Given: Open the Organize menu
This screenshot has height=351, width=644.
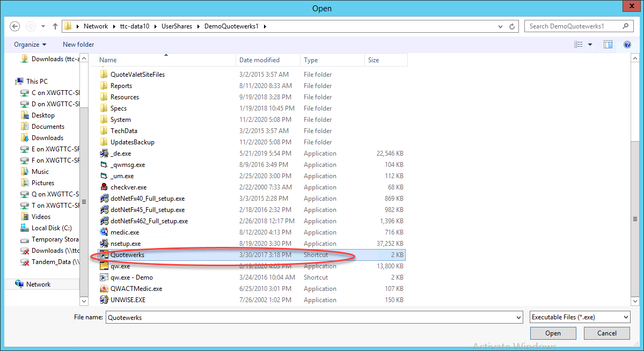Looking at the screenshot, I should tap(30, 45).
